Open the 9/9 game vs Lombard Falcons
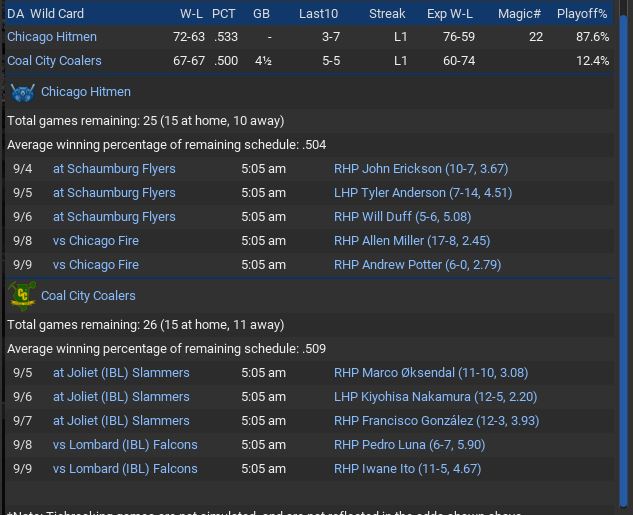 click(x=125, y=469)
